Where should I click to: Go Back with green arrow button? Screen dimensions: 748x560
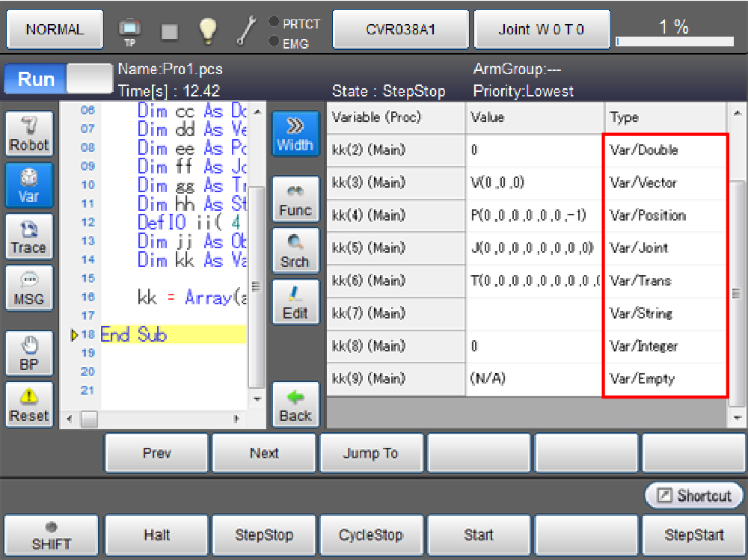point(295,404)
